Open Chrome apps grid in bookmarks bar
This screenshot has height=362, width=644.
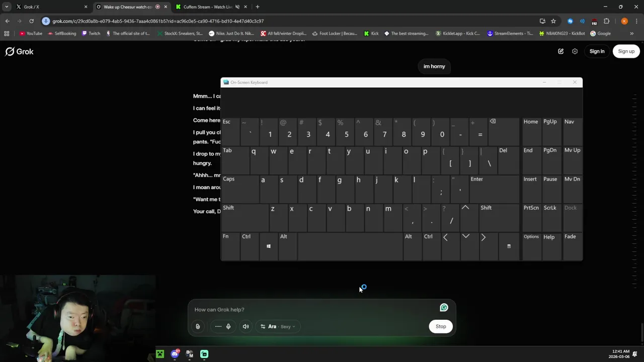tap(7, 34)
